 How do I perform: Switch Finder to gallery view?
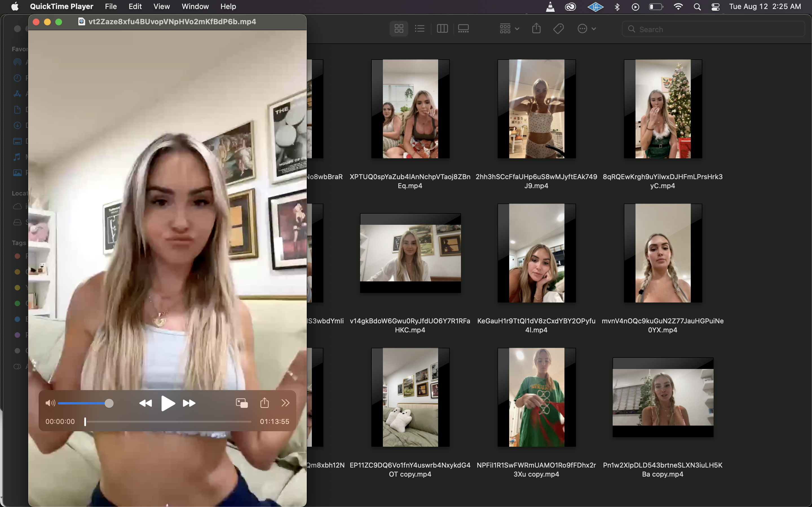pyautogui.click(x=464, y=29)
